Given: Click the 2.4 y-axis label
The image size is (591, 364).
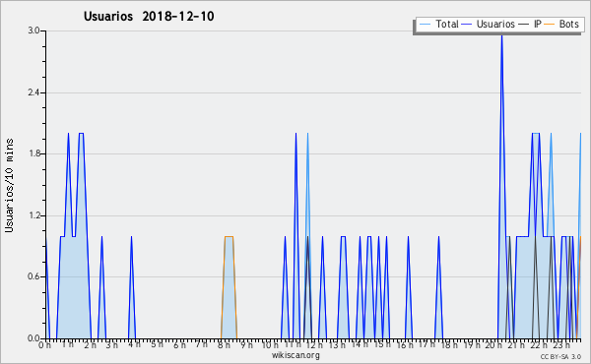Looking at the screenshot, I should (33, 92).
